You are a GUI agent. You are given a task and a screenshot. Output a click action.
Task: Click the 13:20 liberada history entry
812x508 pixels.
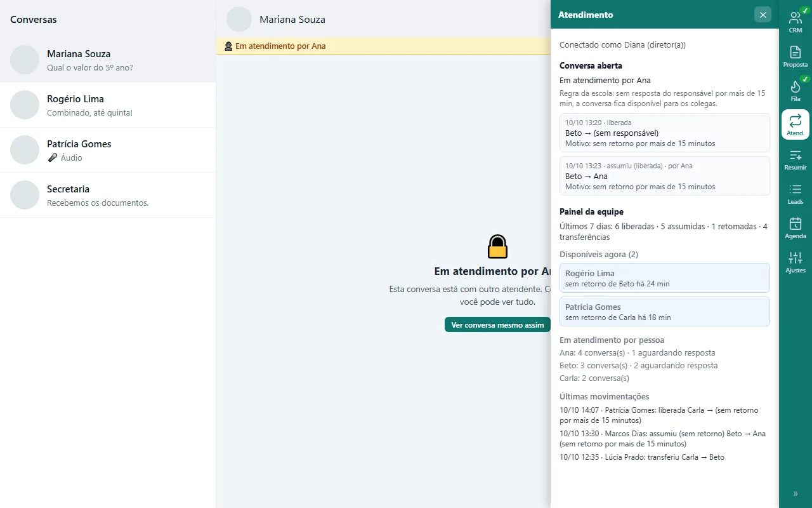coord(664,133)
